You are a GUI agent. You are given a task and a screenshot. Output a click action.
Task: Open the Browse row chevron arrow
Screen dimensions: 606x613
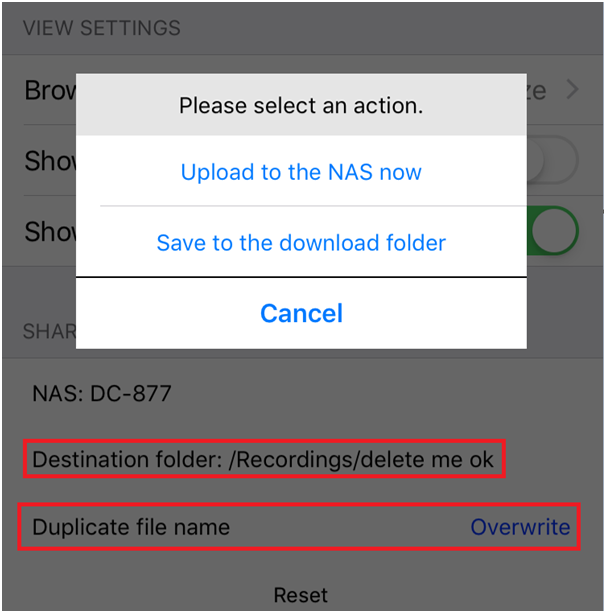click(x=573, y=90)
